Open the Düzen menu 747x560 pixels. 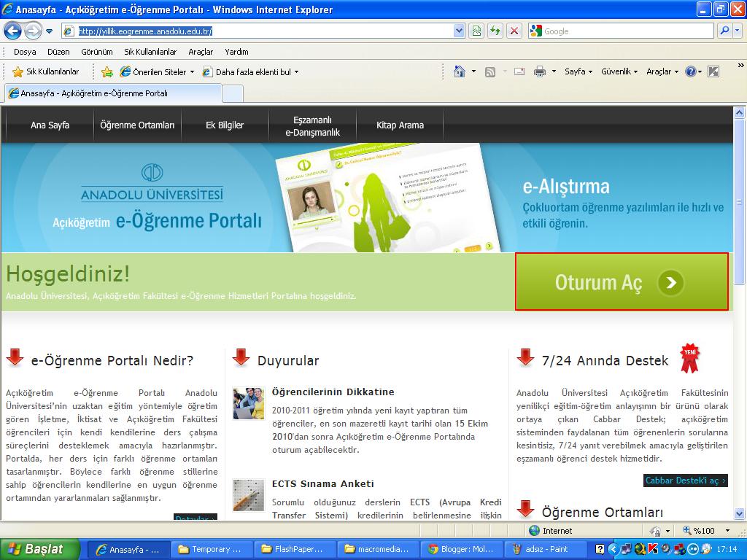click(58, 52)
